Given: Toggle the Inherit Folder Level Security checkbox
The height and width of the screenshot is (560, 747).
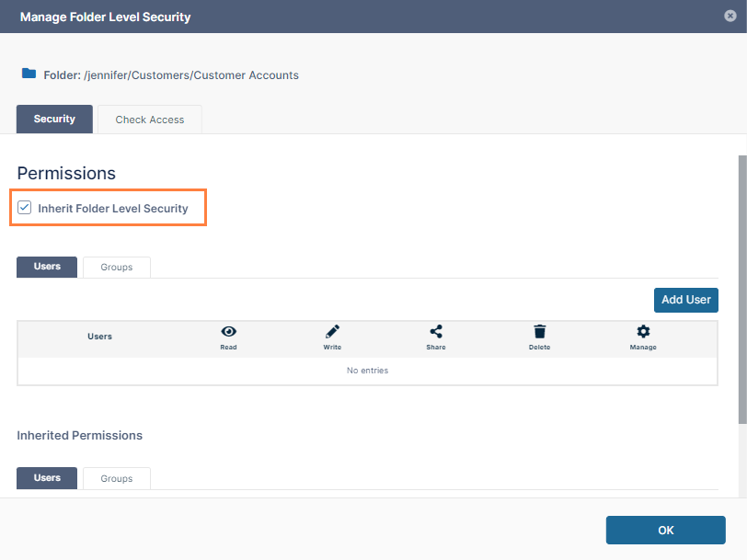Looking at the screenshot, I should click(25, 208).
